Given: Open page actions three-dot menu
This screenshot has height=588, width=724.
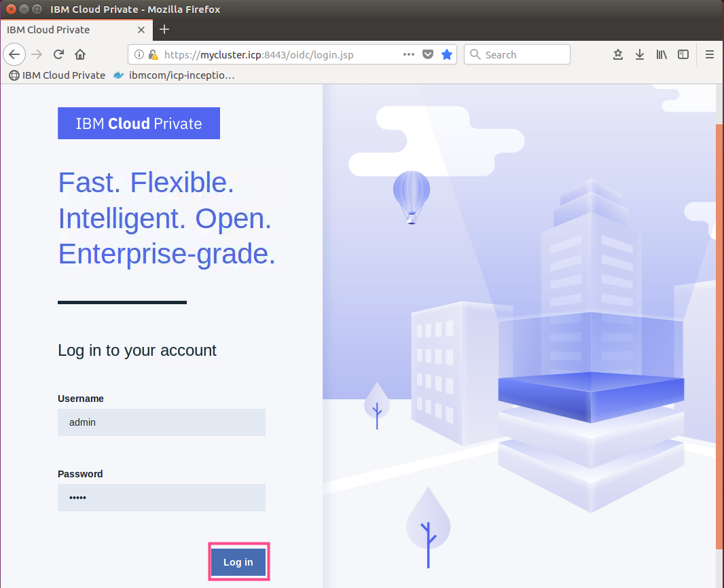Looking at the screenshot, I should 409,54.
